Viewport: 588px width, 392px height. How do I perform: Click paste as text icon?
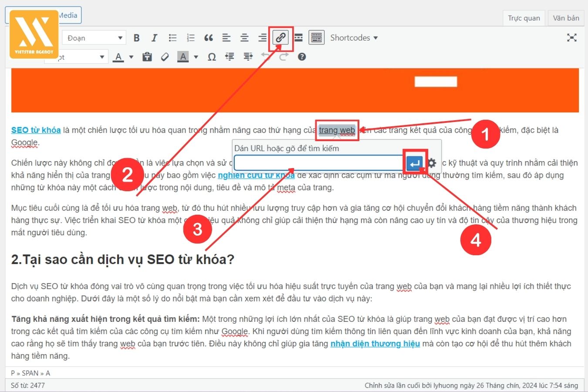[147, 57]
